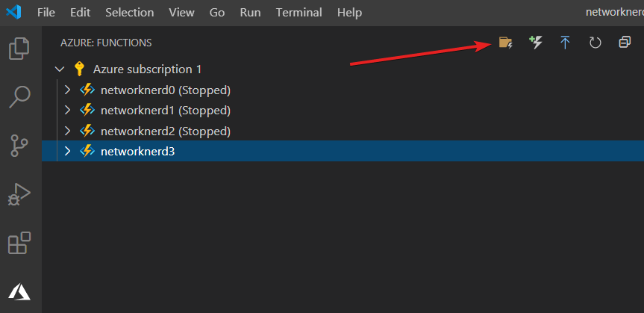Screen dimensions: 644x313
Task: Collapse the Azure subscription 1 node
Action: coord(60,69)
